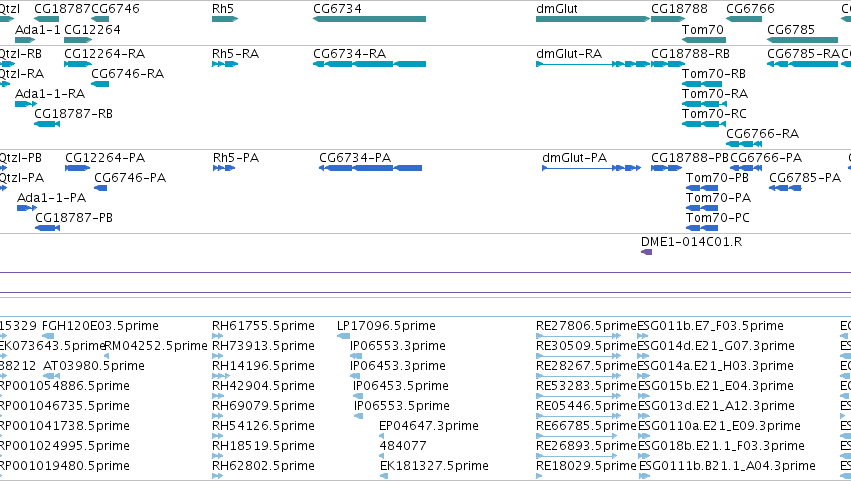Click the Tom70 gene label
This screenshot has width=851, height=481.
(x=703, y=29)
